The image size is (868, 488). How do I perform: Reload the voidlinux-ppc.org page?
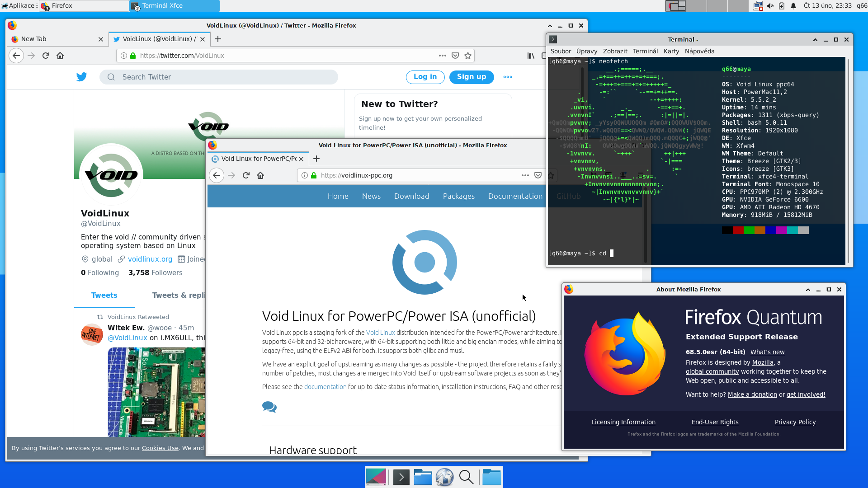pyautogui.click(x=246, y=175)
